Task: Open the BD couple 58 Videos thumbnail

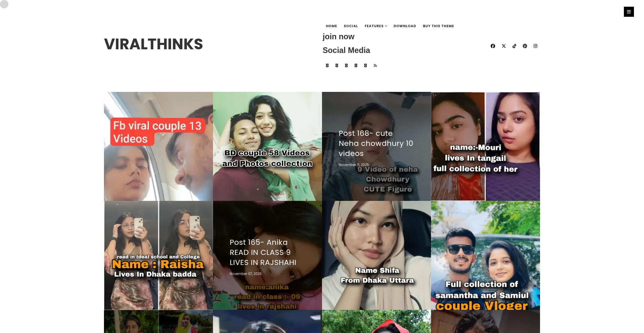Action: click(267, 146)
